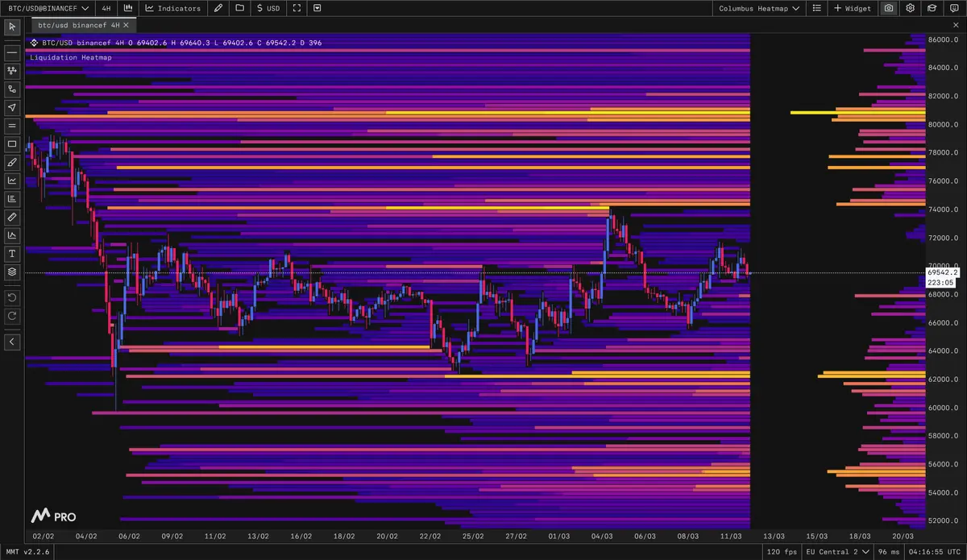
Task: Click the Liquidation Heatmap indicator label
Action: pyautogui.click(x=71, y=57)
